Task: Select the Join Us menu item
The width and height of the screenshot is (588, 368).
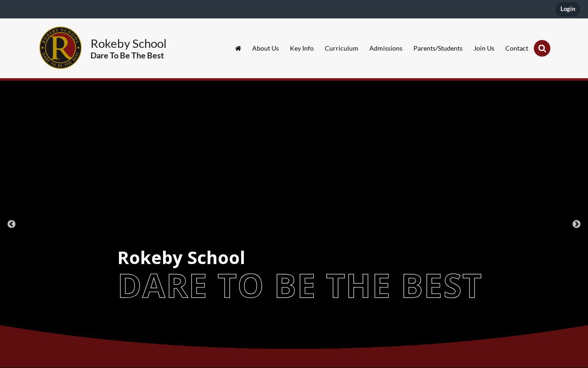Action: click(x=484, y=48)
